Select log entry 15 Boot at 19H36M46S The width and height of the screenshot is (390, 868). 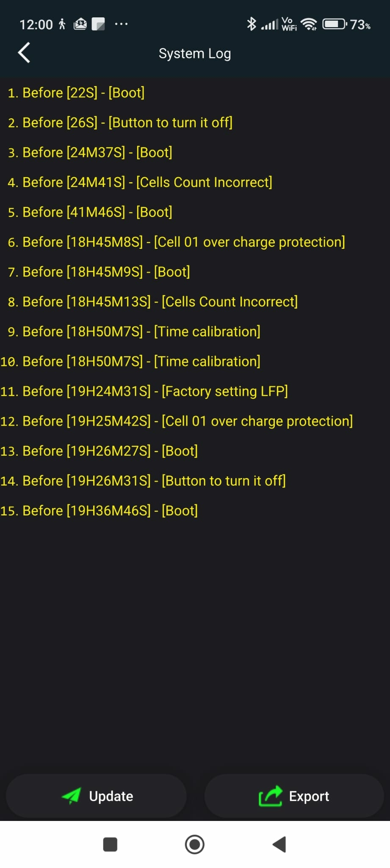[x=99, y=511]
